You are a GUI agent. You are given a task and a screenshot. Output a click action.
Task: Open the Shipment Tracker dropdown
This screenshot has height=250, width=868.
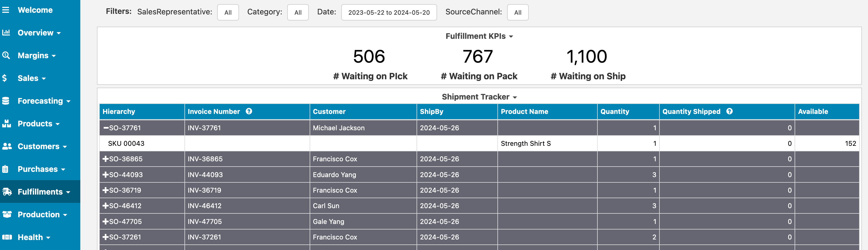click(479, 97)
